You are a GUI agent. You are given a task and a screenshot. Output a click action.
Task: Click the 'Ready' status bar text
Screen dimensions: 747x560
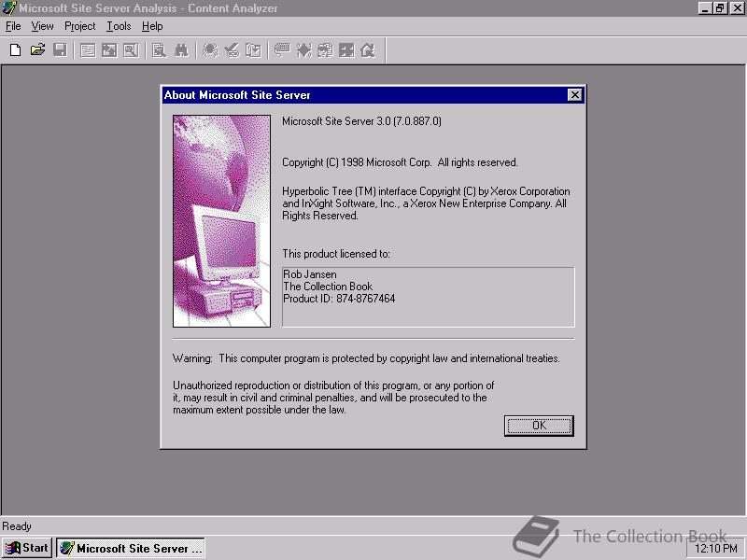pyautogui.click(x=17, y=526)
